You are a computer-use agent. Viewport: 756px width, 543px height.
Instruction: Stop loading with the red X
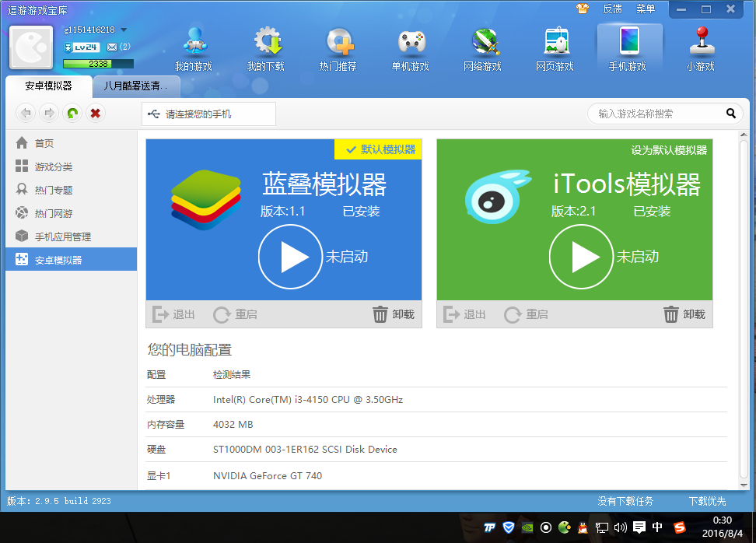96,114
